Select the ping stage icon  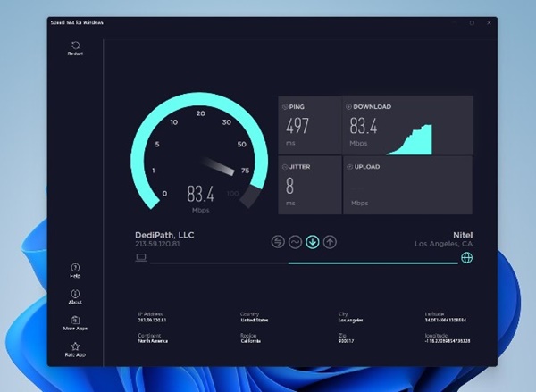[278, 242]
